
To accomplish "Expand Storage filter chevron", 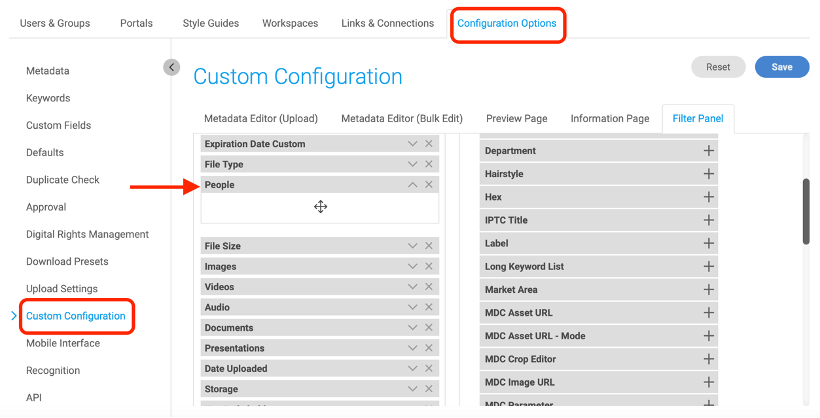I will click(x=412, y=389).
